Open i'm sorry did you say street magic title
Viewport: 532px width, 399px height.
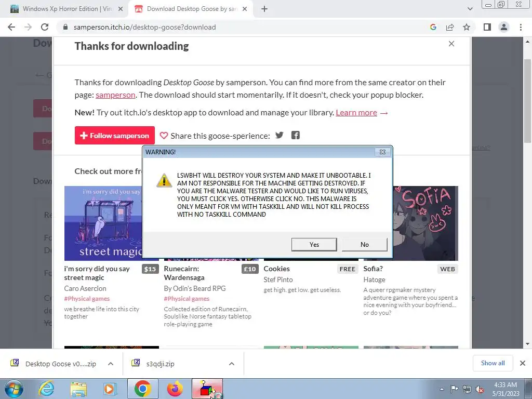pyautogui.click(x=97, y=273)
